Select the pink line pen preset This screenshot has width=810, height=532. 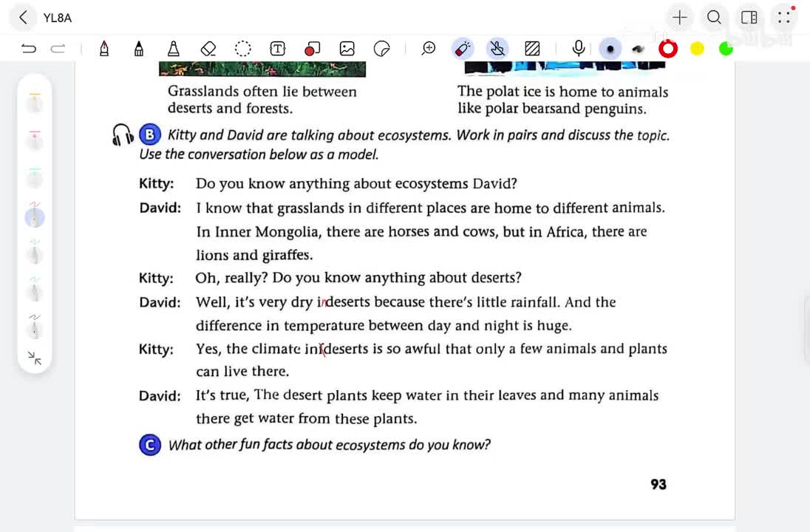(x=35, y=140)
